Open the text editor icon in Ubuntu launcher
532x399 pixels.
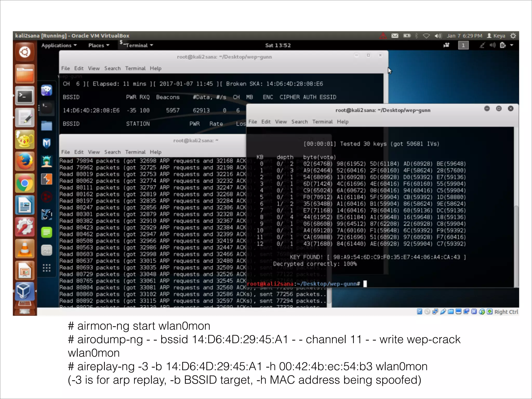point(25,118)
